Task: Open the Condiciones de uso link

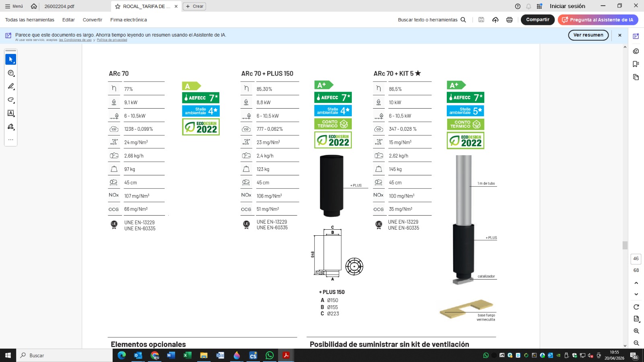Action: (x=75, y=40)
